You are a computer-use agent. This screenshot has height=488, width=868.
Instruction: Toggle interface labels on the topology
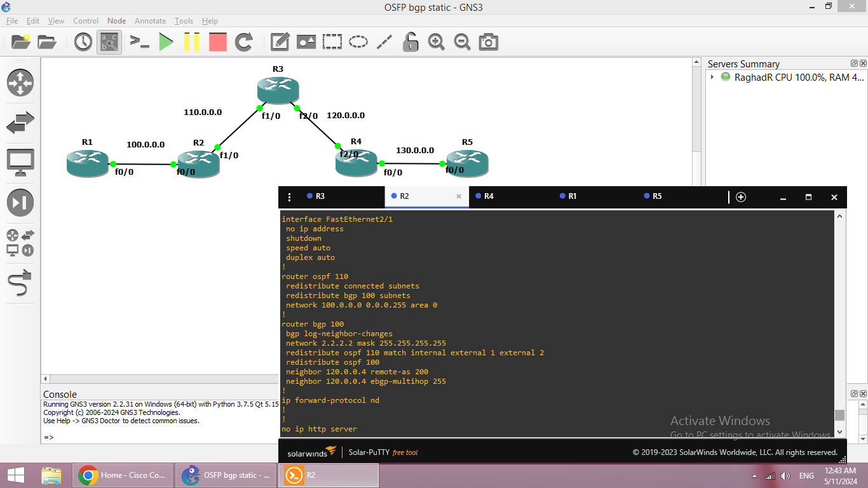109,42
